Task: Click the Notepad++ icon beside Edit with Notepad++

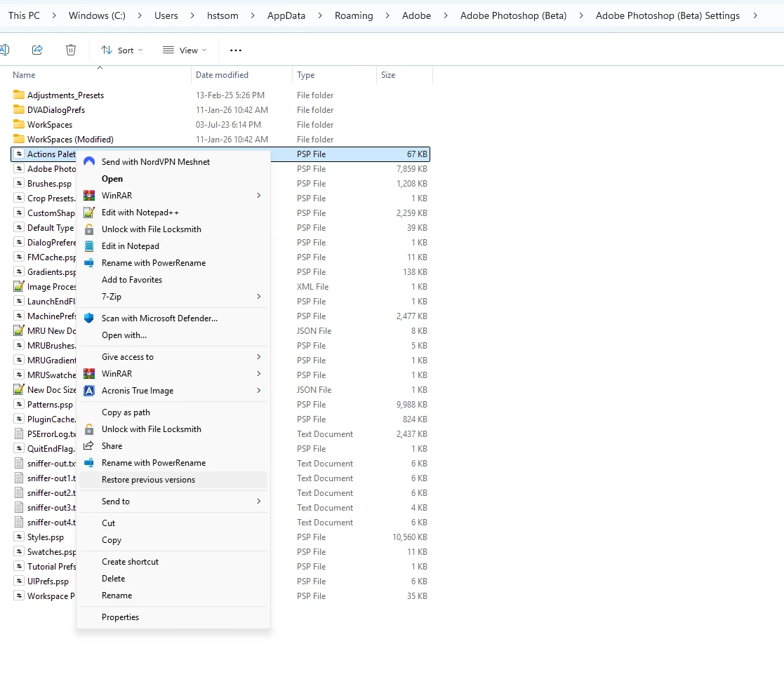Action: 89,213
